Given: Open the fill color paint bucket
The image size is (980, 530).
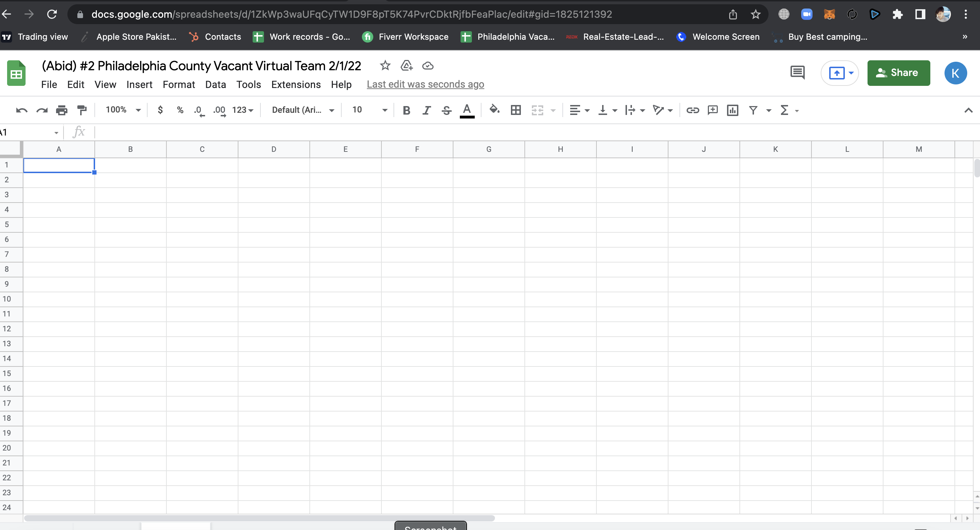Looking at the screenshot, I should coord(494,110).
